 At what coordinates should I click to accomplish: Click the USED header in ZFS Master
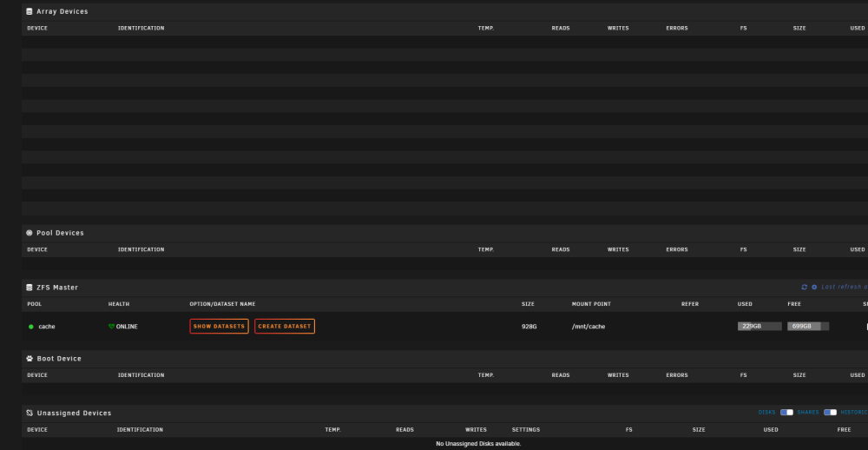745,304
